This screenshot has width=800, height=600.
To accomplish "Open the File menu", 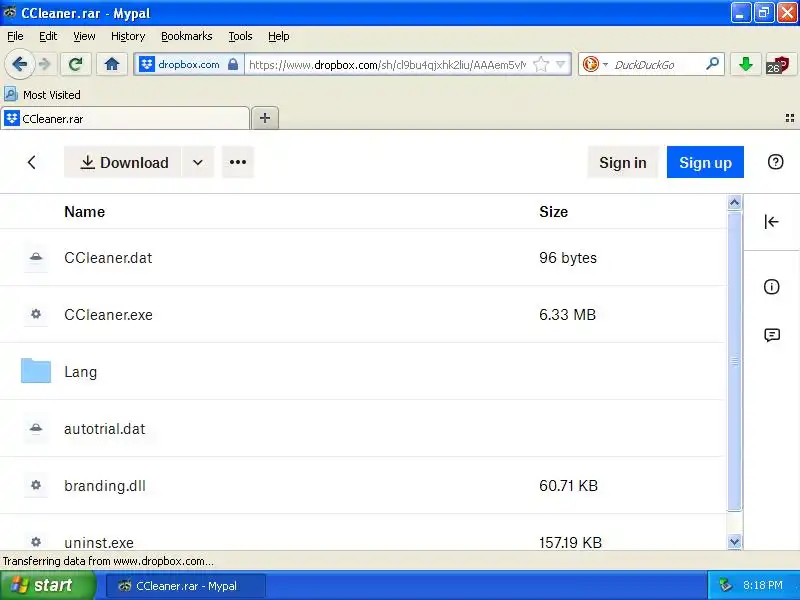I will point(15,36).
